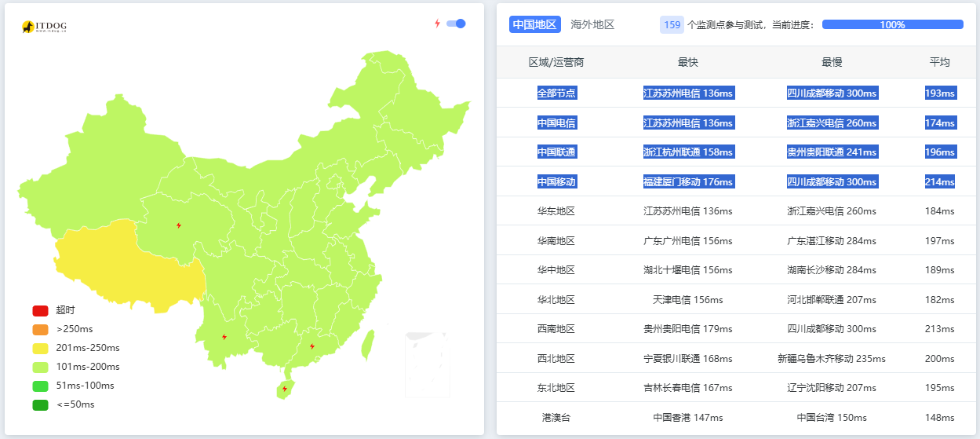Screen dimensions: 980x439
Task: Select the 中国移动 row label
Action: 556,181
